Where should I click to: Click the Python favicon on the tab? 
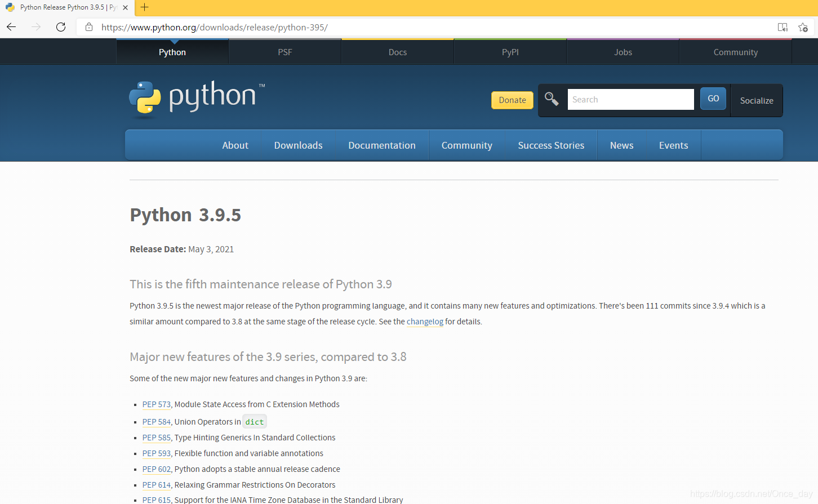[x=10, y=7]
